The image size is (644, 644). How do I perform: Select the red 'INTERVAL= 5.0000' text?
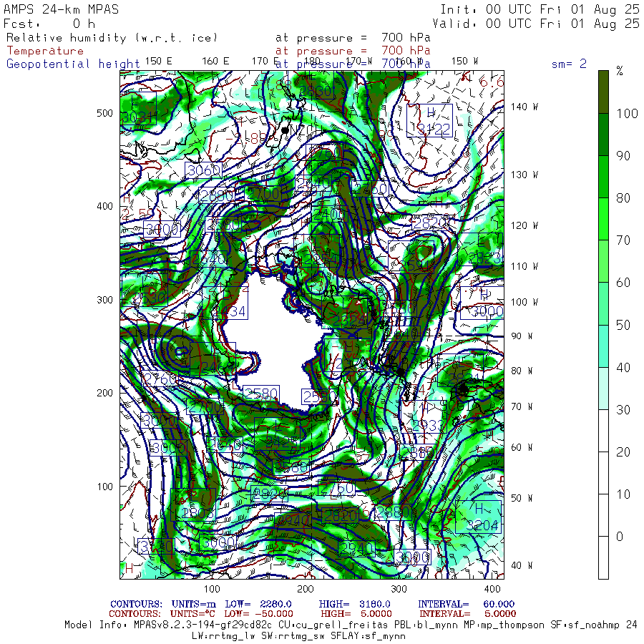(468, 614)
